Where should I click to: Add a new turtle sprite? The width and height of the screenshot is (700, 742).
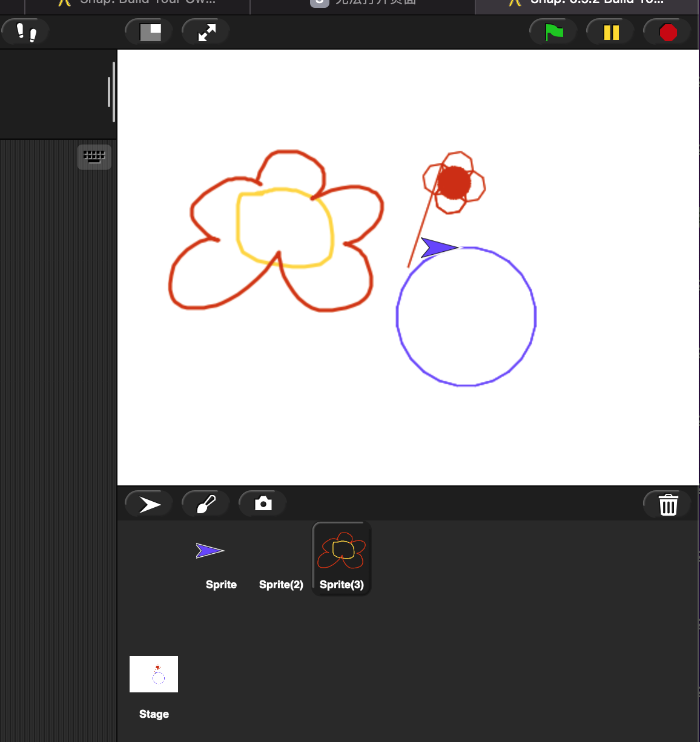pos(149,504)
